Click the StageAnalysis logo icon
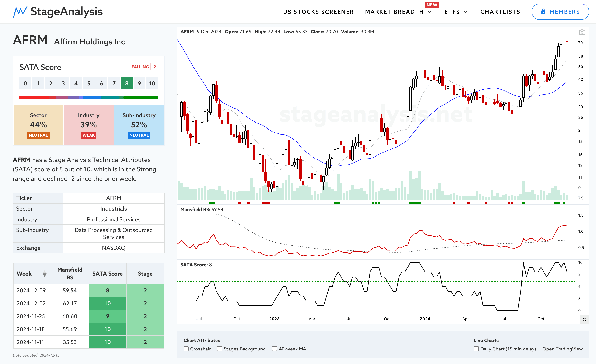This screenshot has width=596, height=364. (20, 12)
